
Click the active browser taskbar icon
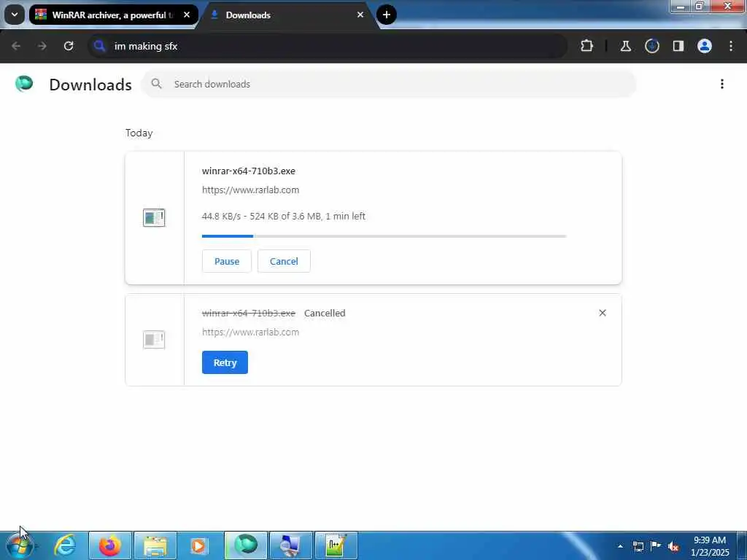pos(246,545)
